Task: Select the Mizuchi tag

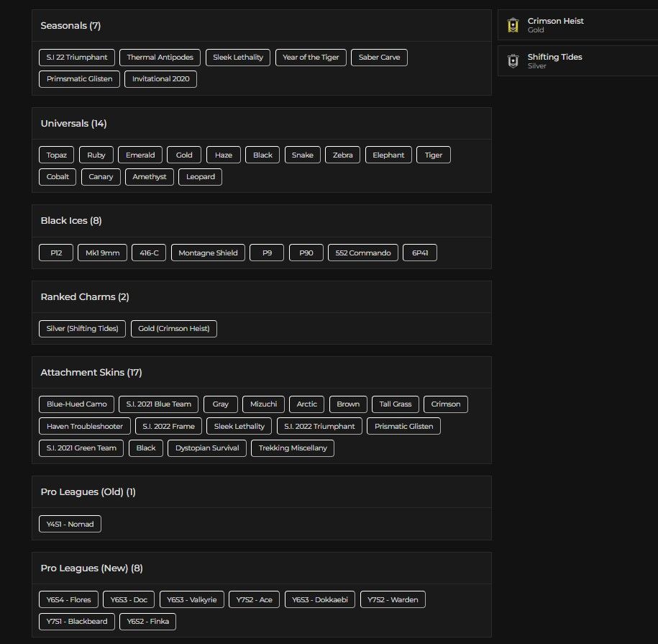Action: 263,404
